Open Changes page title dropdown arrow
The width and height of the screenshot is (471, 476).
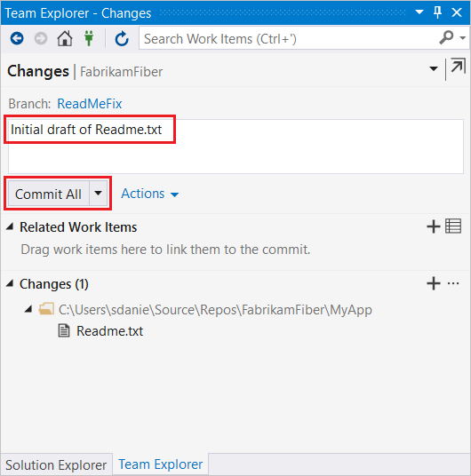434,68
